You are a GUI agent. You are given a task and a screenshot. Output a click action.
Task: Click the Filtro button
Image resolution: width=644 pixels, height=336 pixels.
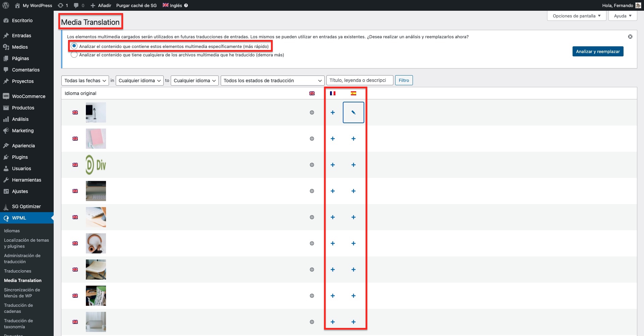click(x=404, y=81)
